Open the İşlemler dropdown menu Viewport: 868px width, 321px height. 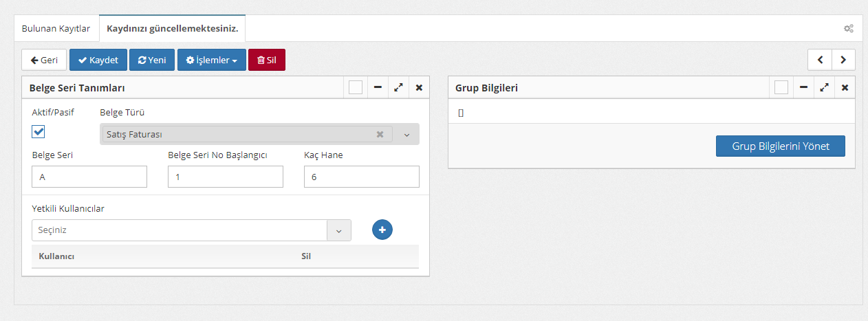pyautogui.click(x=211, y=60)
